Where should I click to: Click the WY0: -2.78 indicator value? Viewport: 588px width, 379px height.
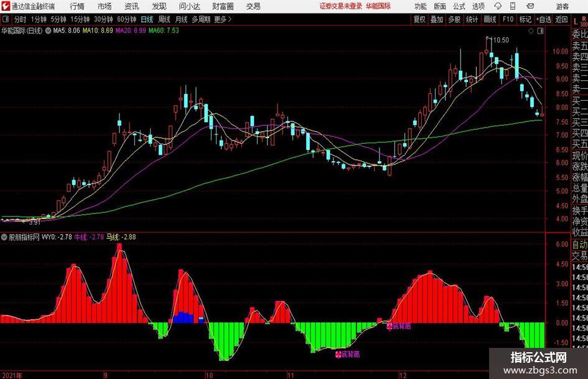coord(57,236)
